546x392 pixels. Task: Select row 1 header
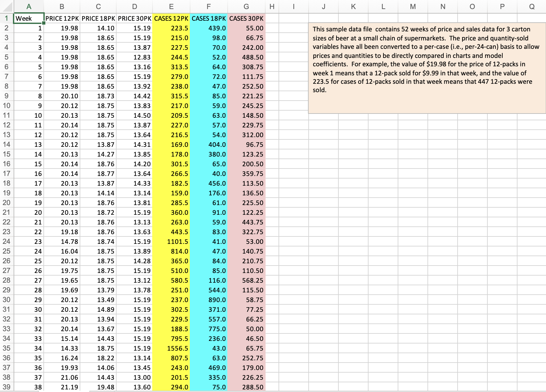pyautogui.click(x=6, y=18)
